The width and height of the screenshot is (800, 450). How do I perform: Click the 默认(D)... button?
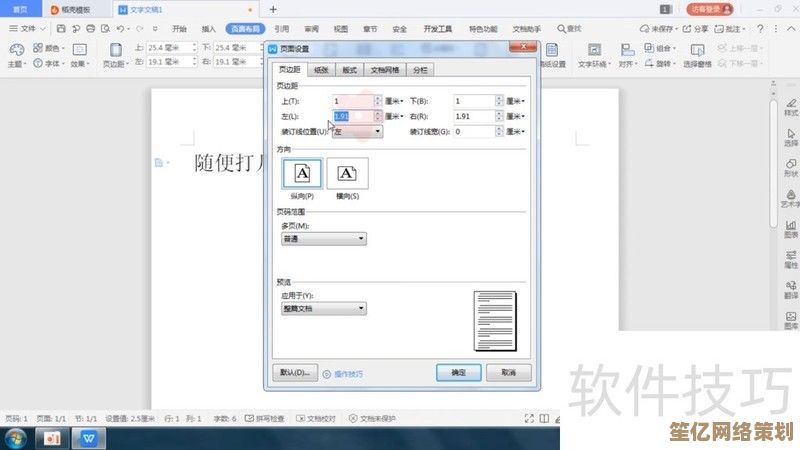[x=295, y=372]
